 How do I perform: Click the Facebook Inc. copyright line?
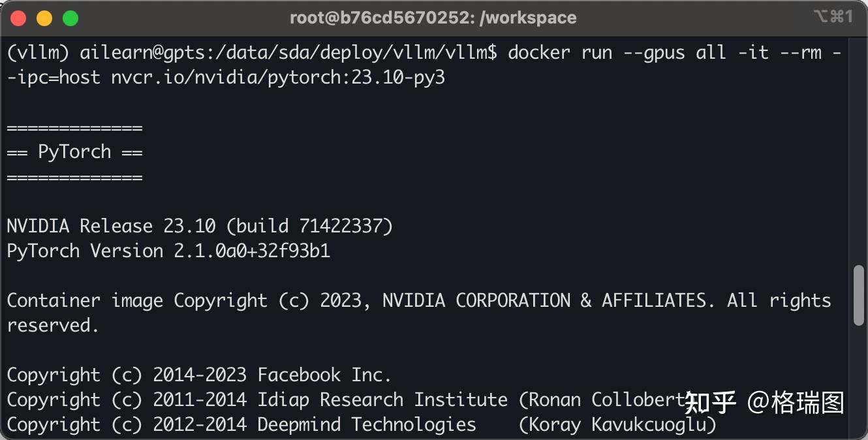point(198,375)
